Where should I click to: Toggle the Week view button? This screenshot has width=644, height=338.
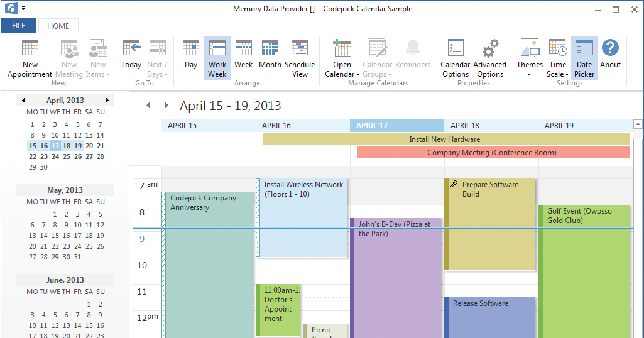[243, 49]
